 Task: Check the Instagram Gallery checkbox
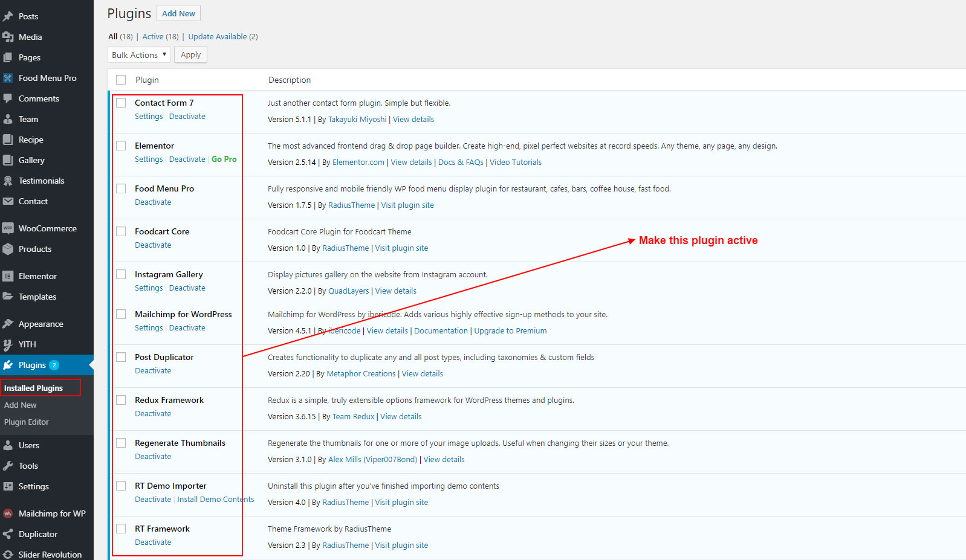pos(121,274)
